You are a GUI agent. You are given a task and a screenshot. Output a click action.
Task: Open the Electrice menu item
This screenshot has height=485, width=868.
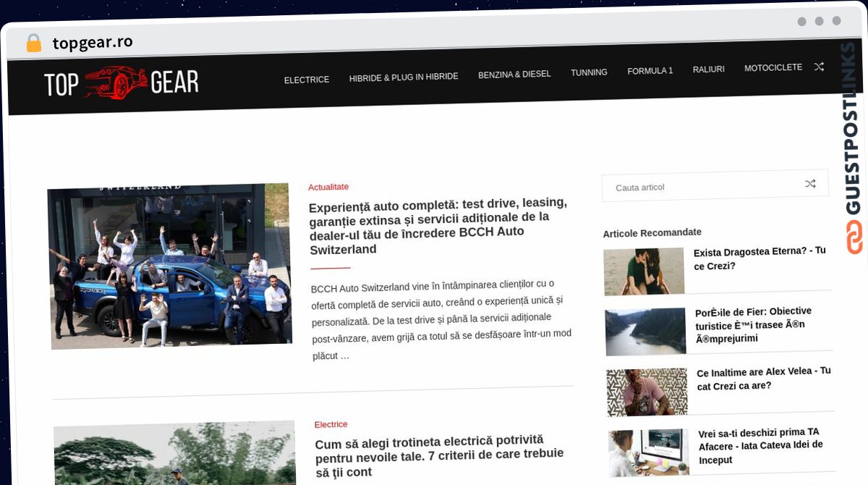307,80
